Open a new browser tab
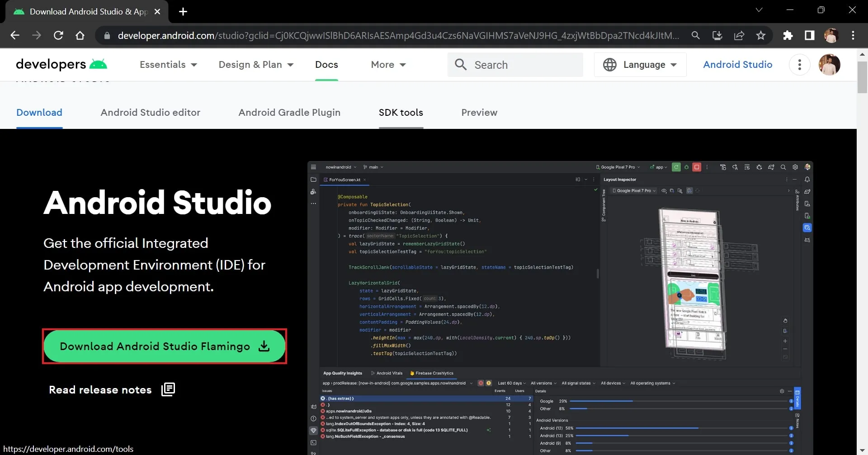 tap(183, 12)
